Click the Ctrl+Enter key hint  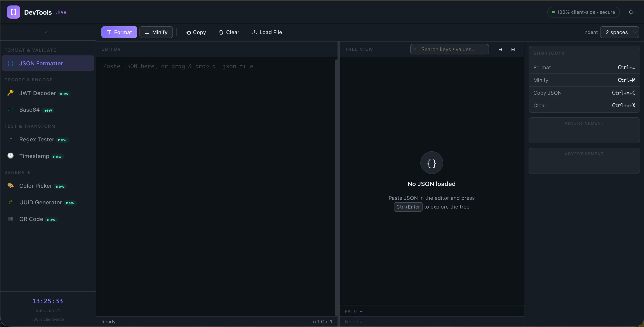pyautogui.click(x=408, y=207)
